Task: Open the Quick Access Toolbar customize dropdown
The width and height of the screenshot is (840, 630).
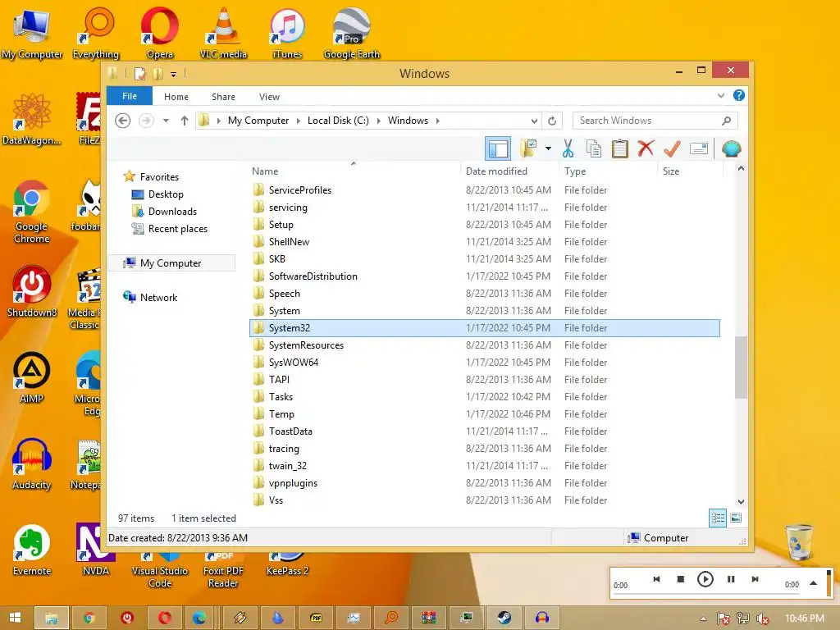Action: click(174, 74)
